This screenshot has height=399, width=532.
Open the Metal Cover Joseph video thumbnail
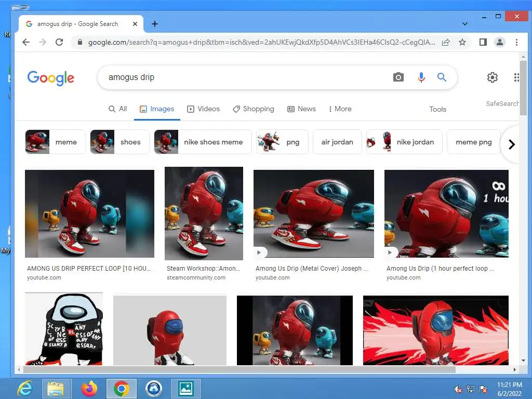click(314, 214)
